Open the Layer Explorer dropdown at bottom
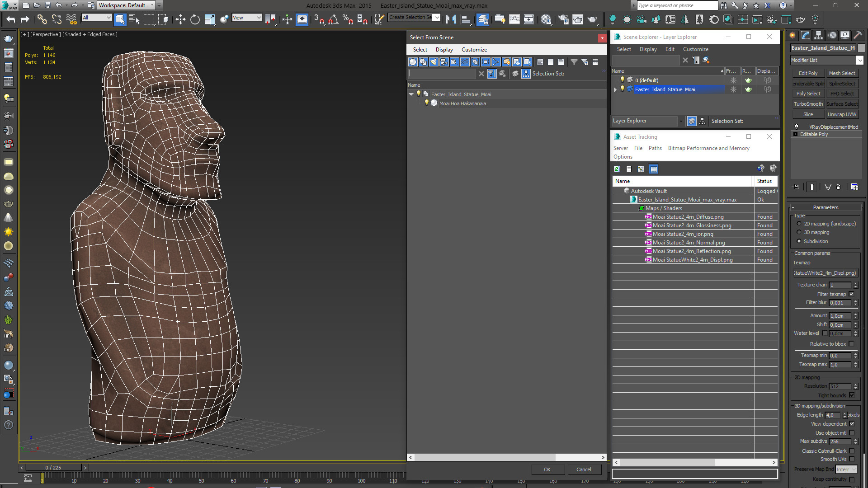 (647, 121)
